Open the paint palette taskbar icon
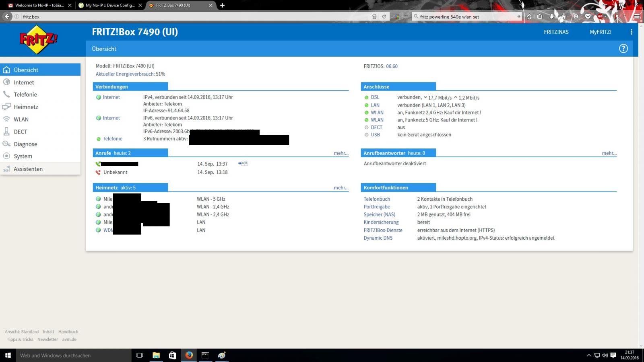The width and height of the screenshot is (644, 362). tap(222, 355)
